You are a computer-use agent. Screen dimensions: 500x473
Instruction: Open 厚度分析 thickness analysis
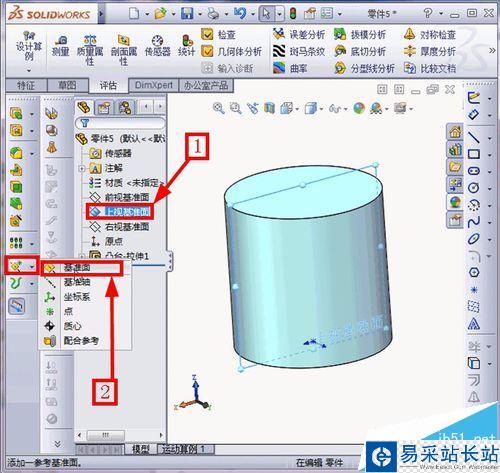[x=430, y=51]
